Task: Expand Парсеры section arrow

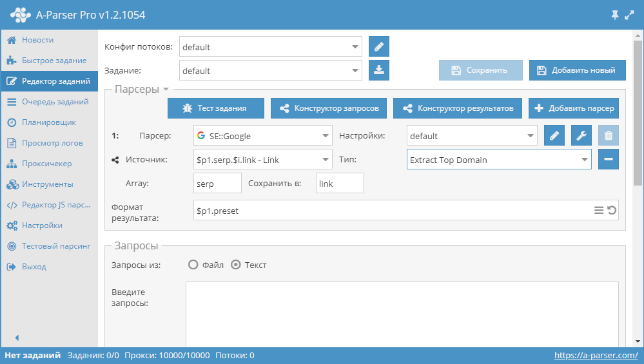Action: click(166, 89)
